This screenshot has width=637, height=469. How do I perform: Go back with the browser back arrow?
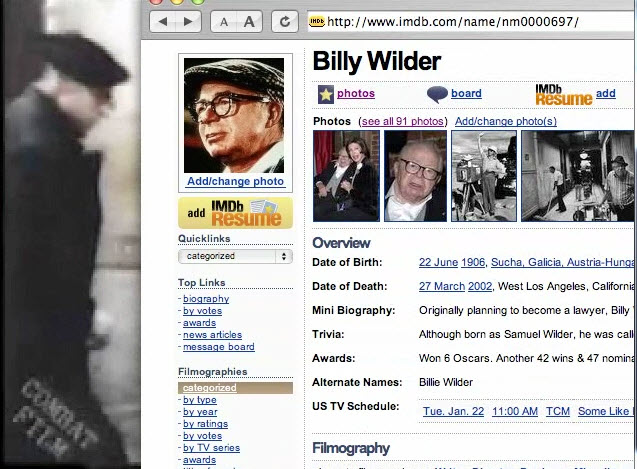(x=163, y=22)
